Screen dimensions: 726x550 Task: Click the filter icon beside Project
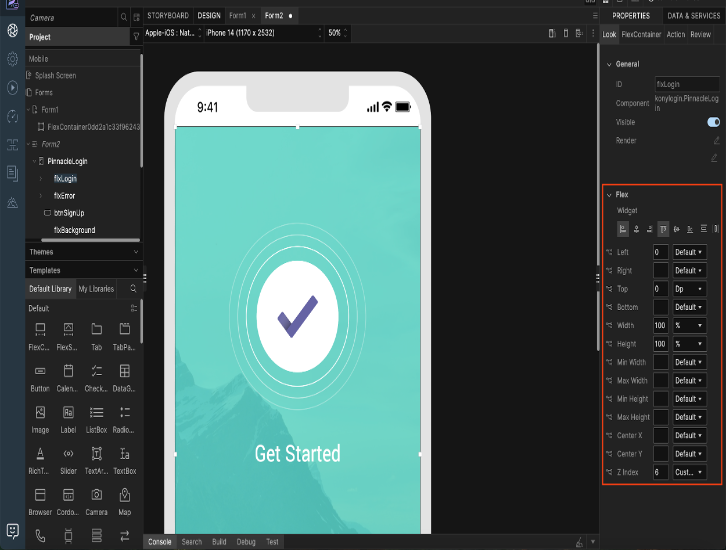(136, 37)
